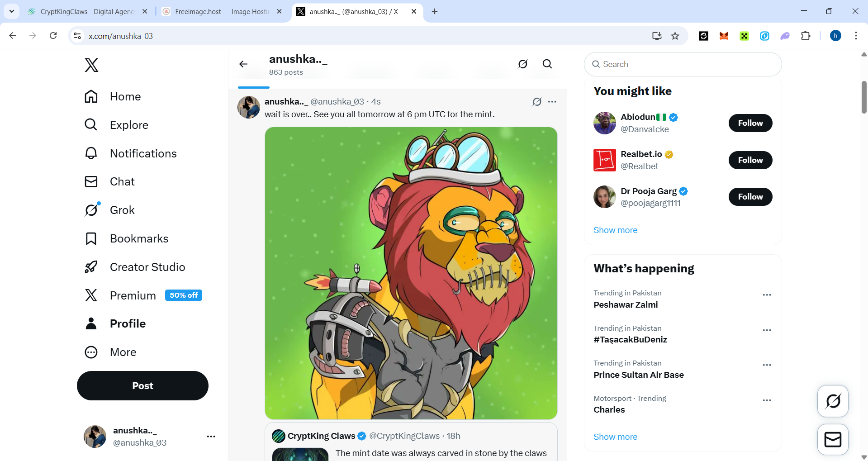This screenshot has height=461, width=868.
Task: Open Abiodun's profile picture
Action: click(x=605, y=123)
